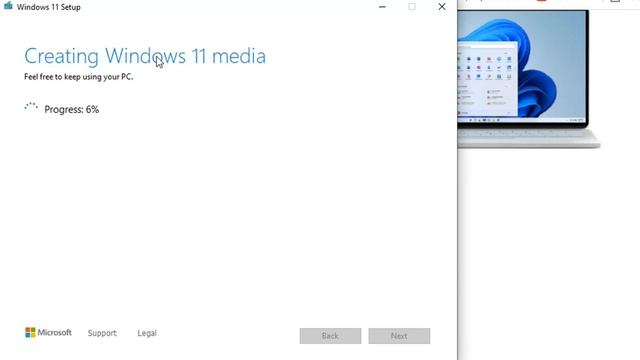Click the 'Progress: 6%' text

71,109
